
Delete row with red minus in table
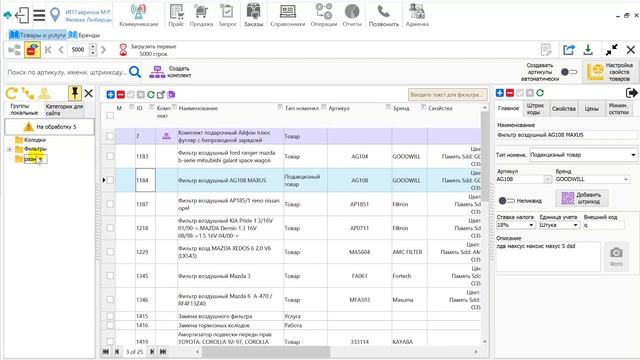pyautogui.click(x=121, y=95)
